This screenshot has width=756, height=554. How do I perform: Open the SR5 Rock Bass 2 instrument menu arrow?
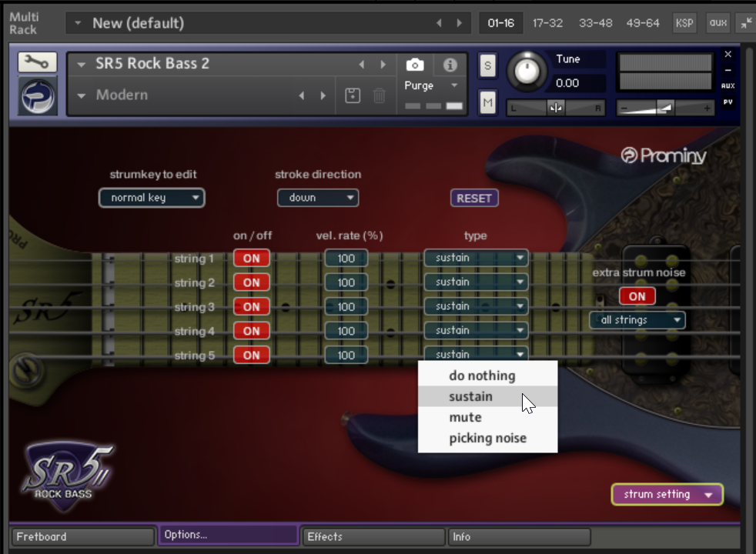81,64
